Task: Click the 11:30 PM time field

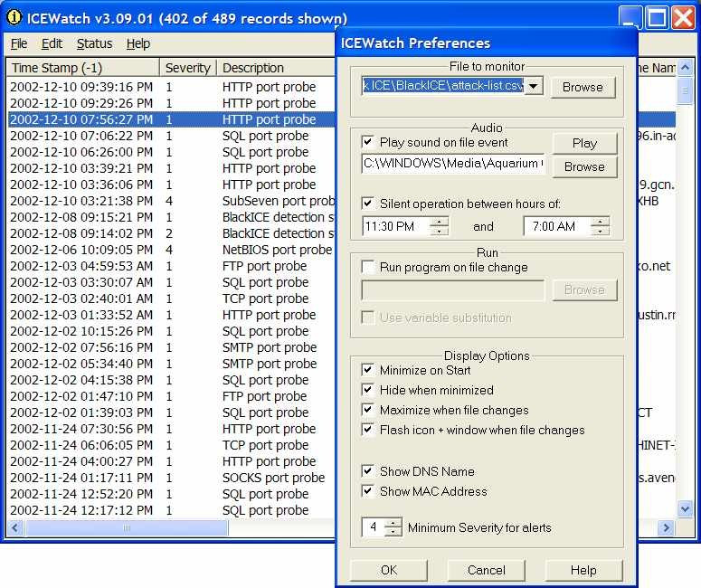Action: point(395,226)
